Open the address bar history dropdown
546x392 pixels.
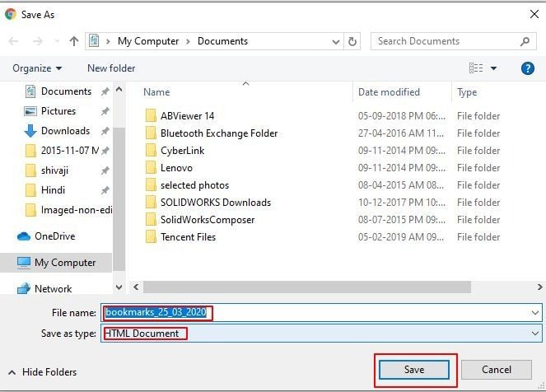tap(336, 41)
